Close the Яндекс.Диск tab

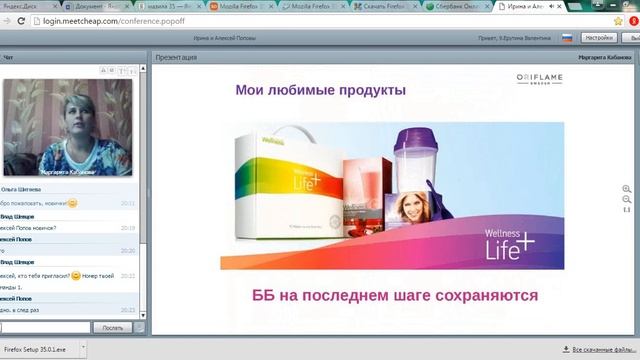click(x=56, y=7)
